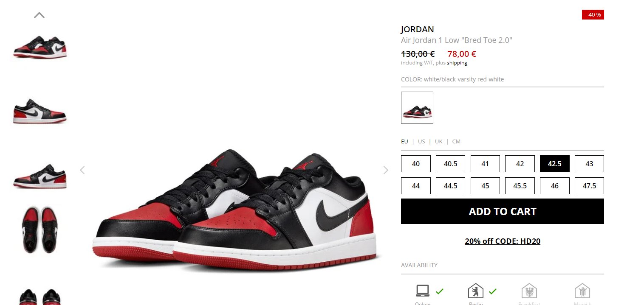Click the Online availability laptop icon
Image resolution: width=644 pixels, height=305 pixels.
coord(423,291)
